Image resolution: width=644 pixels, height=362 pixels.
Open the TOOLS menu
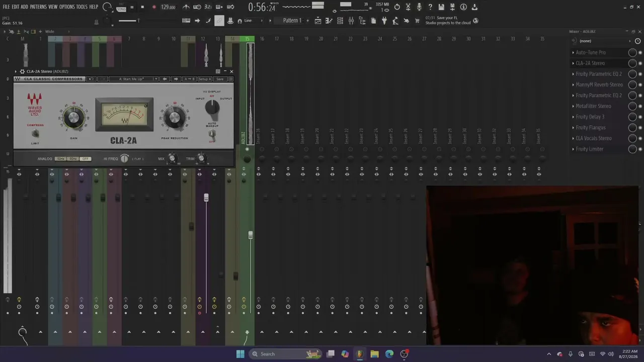pyautogui.click(x=82, y=7)
